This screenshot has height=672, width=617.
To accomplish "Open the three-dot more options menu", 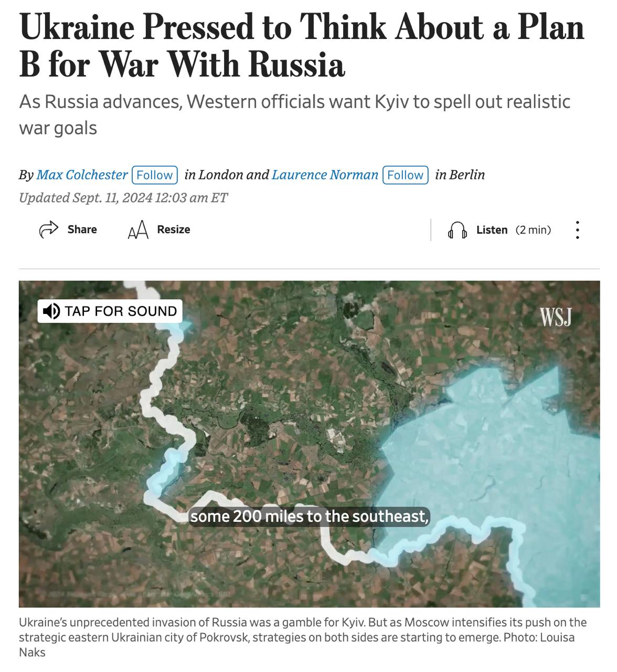I will (x=577, y=230).
